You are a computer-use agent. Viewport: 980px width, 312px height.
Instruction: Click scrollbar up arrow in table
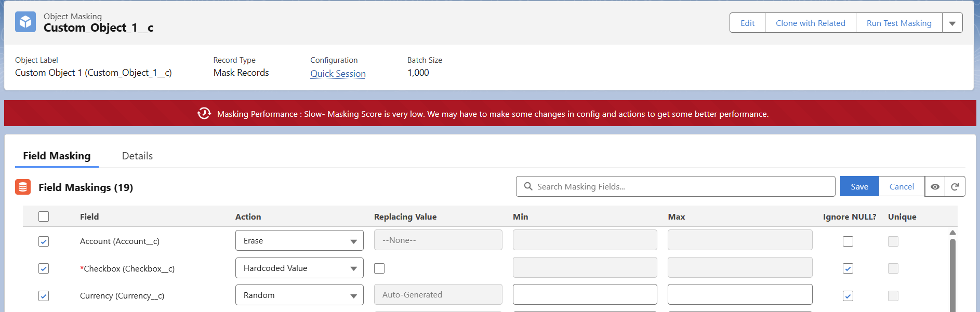952,233
